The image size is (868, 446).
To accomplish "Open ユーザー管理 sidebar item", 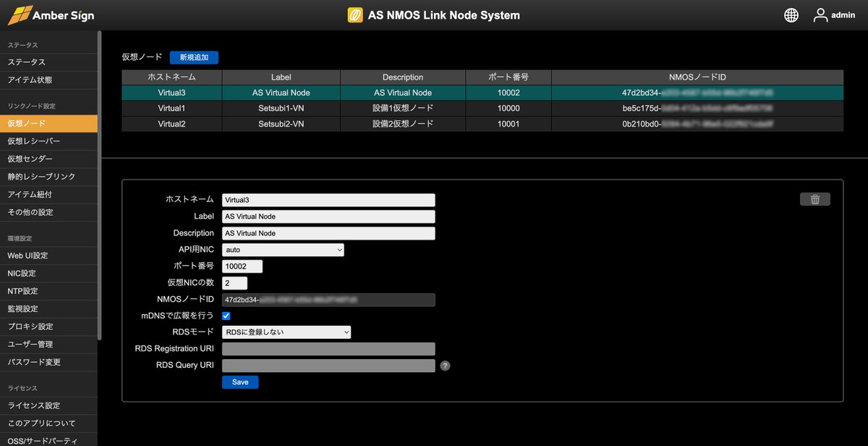I will point(48,344).
